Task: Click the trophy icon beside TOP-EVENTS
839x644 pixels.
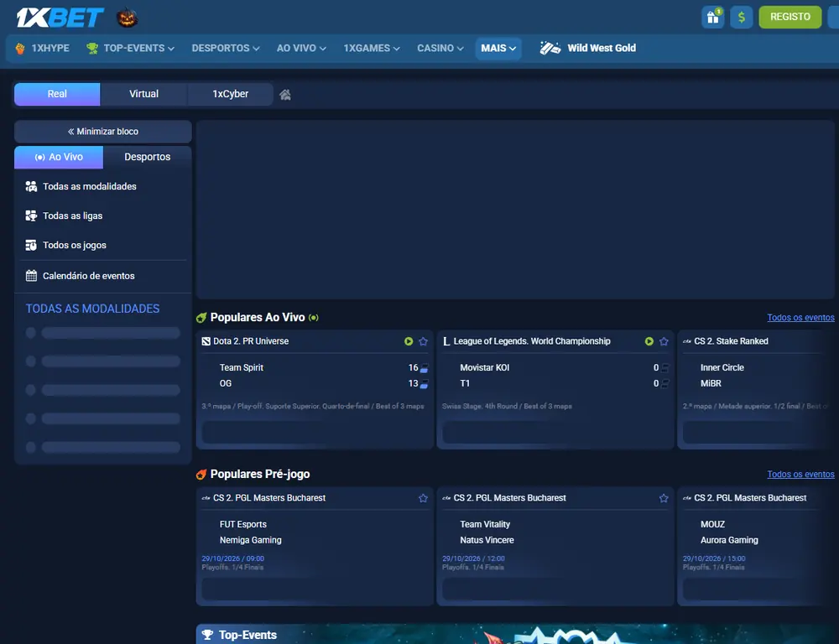Action: [92, 48]
